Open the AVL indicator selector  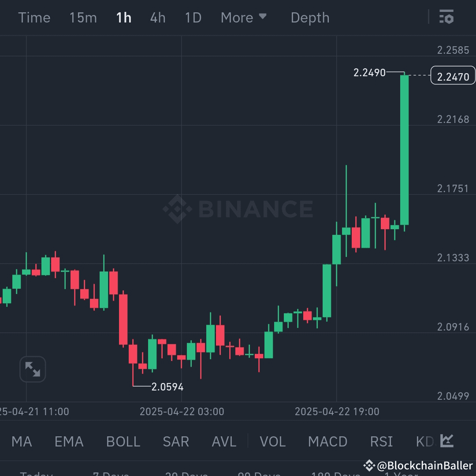[224, 442]
